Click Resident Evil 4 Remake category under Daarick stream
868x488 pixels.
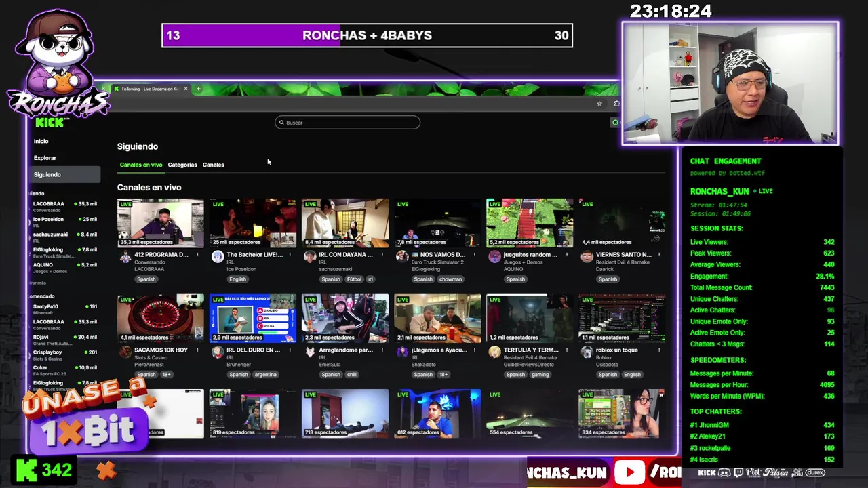click(623, 262)
